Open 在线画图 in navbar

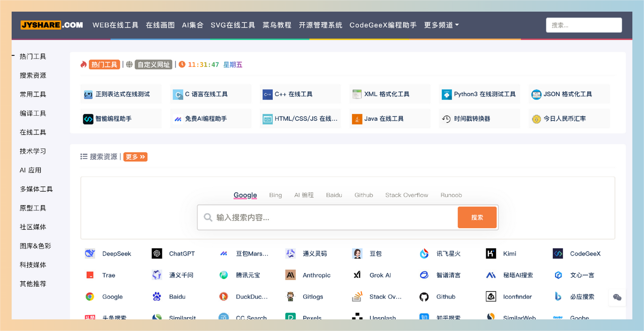(x=160, y=25)
